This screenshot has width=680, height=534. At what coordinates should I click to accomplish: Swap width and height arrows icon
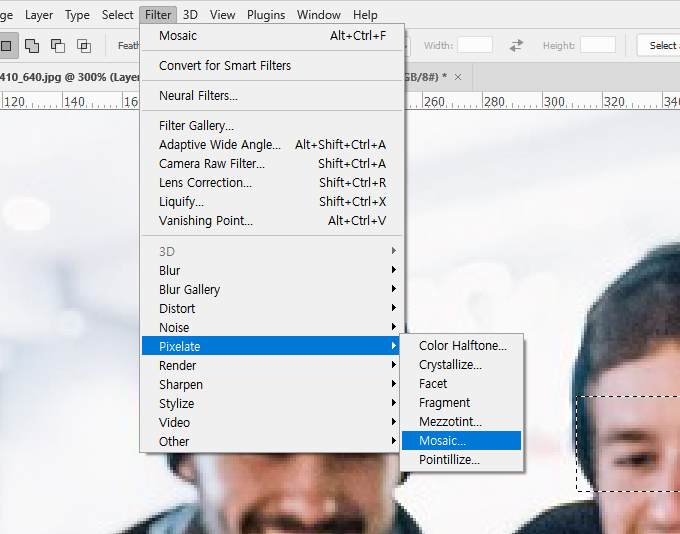tap(516, 45)
